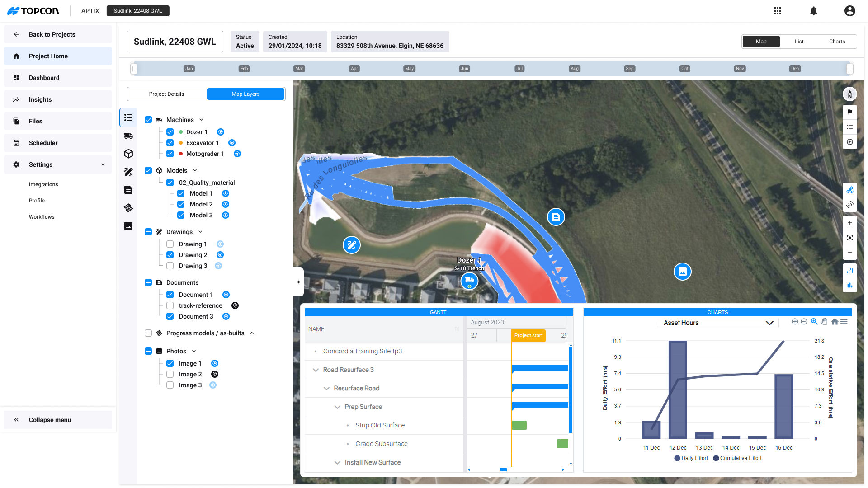
Task: Click the left timeline range handle
Action: click(x=134, y=69)
